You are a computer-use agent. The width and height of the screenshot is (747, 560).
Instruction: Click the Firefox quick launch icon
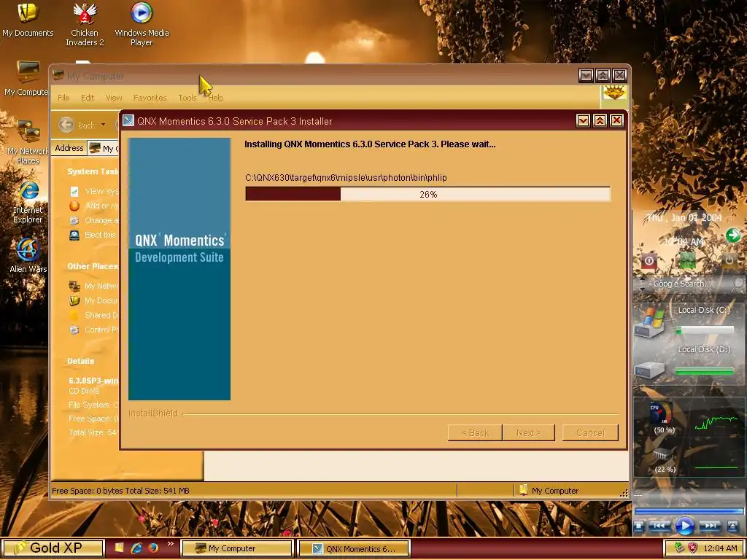click(153, 548)
